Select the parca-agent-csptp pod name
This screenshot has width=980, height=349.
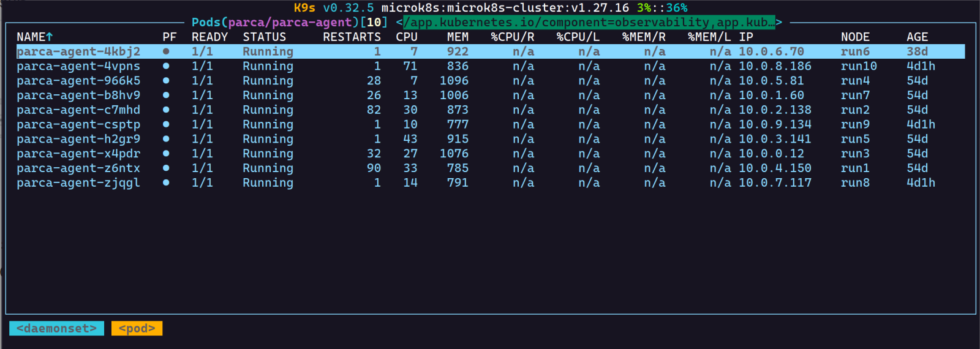[x=78, y=125]
